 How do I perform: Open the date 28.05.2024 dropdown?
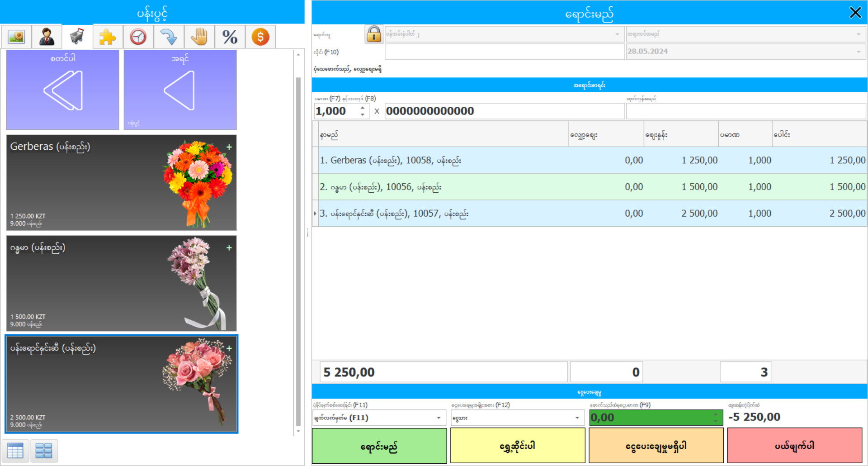coord(858,52)
